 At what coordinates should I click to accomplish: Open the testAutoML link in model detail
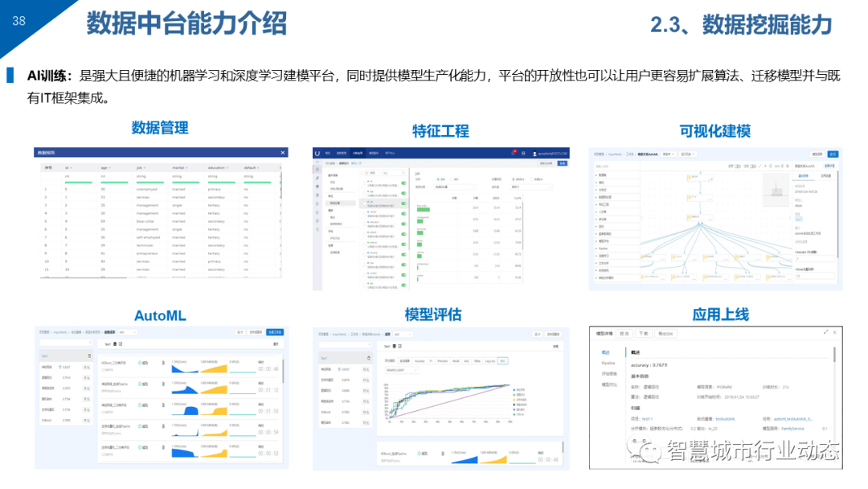(725, 419)
